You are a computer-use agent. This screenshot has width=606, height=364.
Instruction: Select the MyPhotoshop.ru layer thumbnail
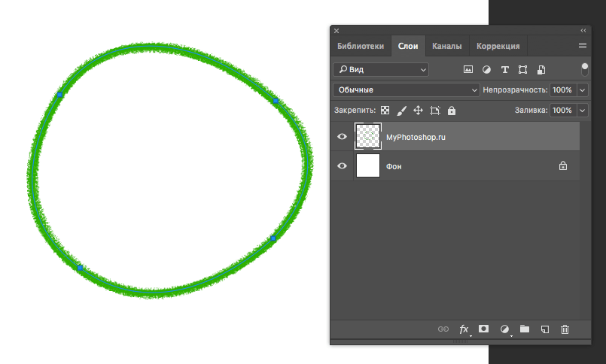pyautogui.click(x=368, y=136)
